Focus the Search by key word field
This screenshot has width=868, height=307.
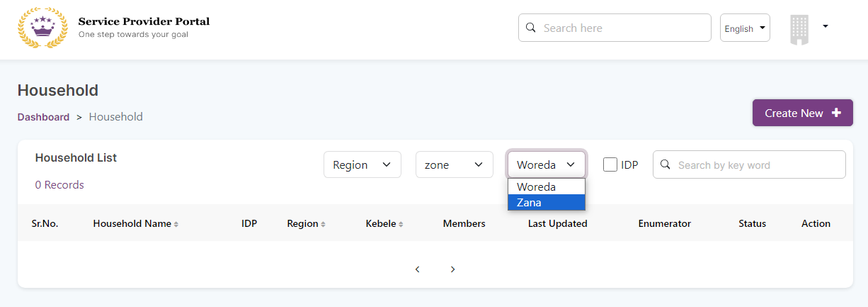[x=758, y=164]
